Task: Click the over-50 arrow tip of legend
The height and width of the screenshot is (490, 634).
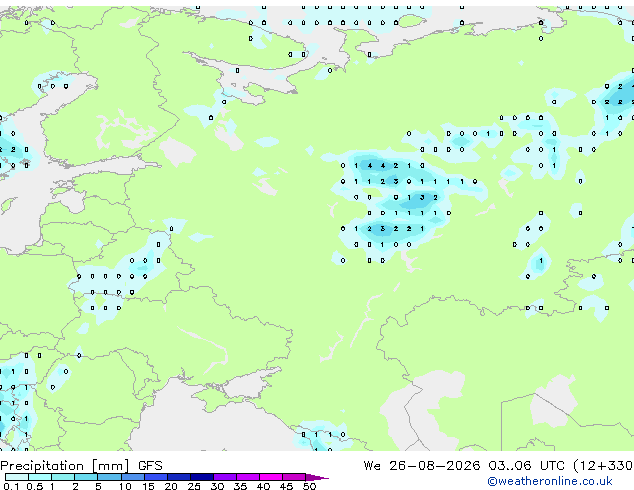Action: (317, 477)
